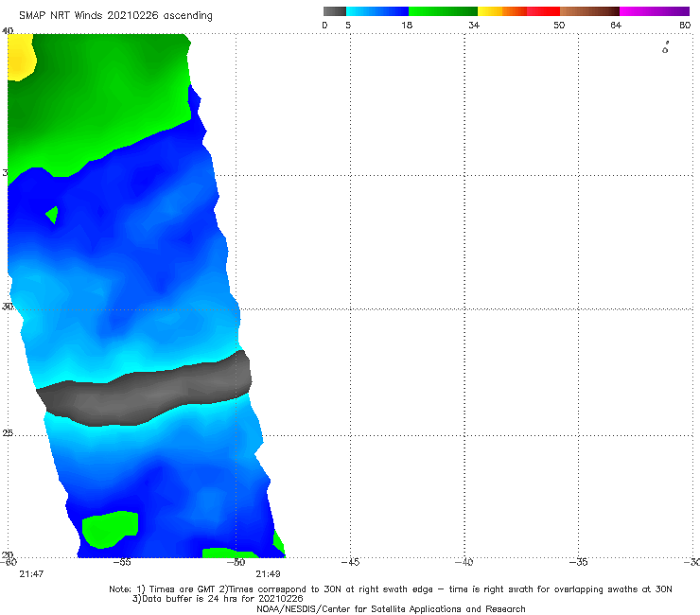Click the latitude axis label '25'

point(8,433)
